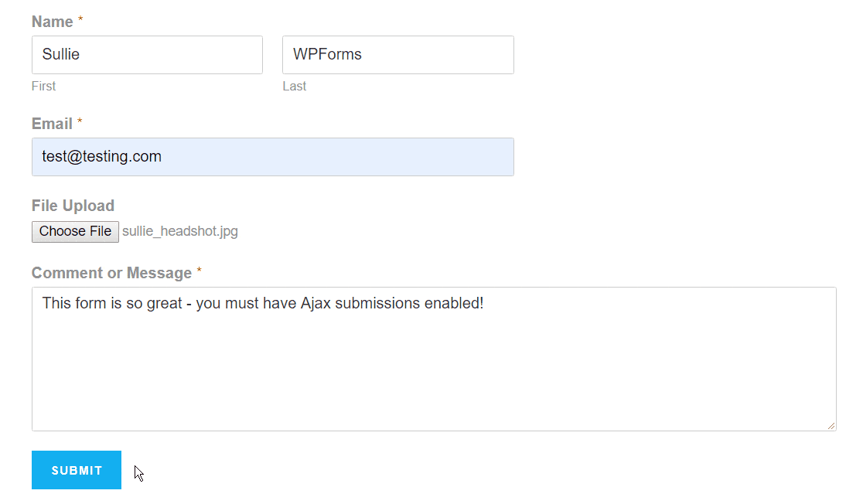
Task: Open the Choose File upload dialog
Action: click(76, 232)
